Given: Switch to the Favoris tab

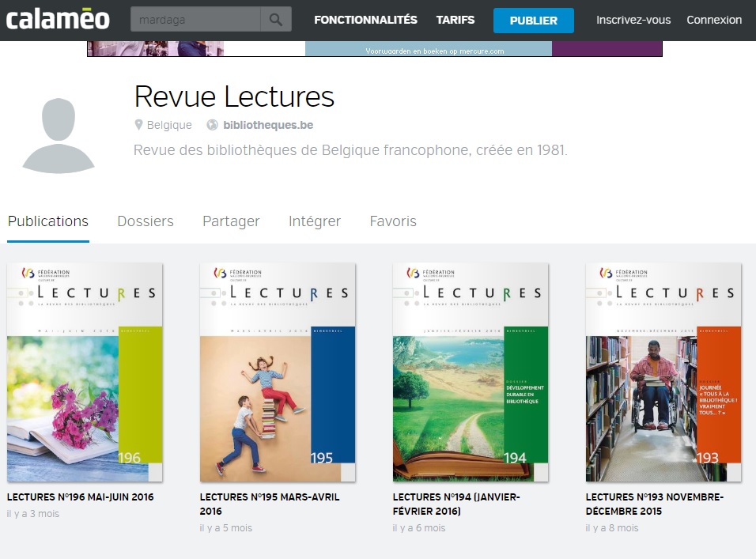Looking at the screenshot, I should 393,221.
